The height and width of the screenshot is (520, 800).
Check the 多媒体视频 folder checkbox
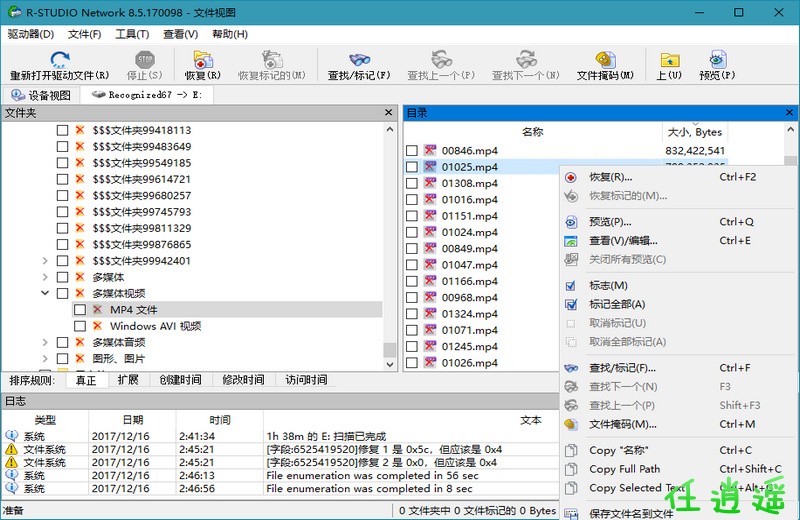point(62,293)
